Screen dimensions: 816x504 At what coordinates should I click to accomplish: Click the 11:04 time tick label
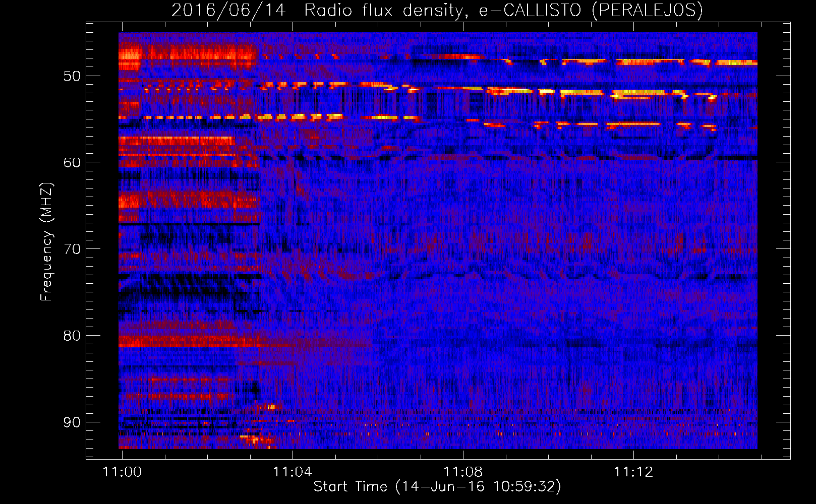pyautogui.click(x=293, y=472)
